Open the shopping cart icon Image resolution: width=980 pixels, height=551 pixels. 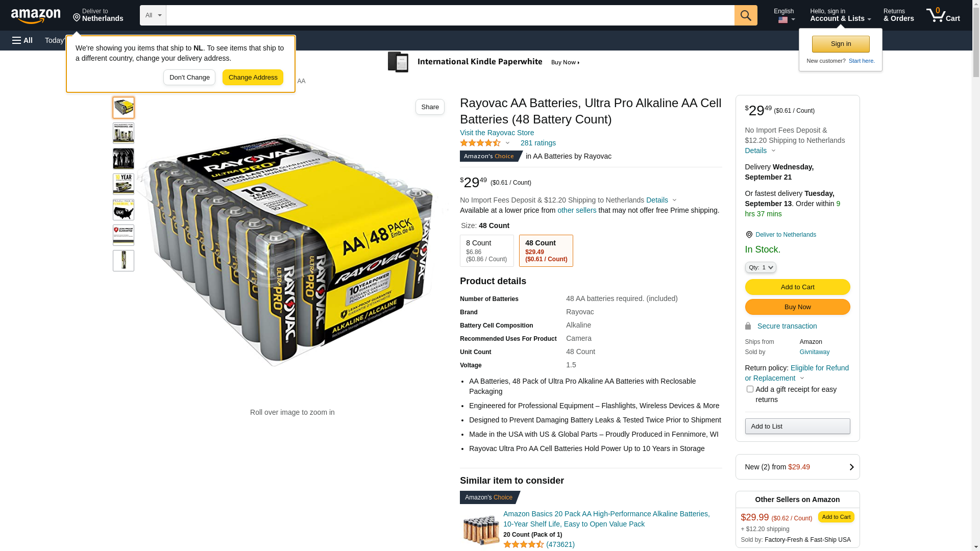point(943,15)
